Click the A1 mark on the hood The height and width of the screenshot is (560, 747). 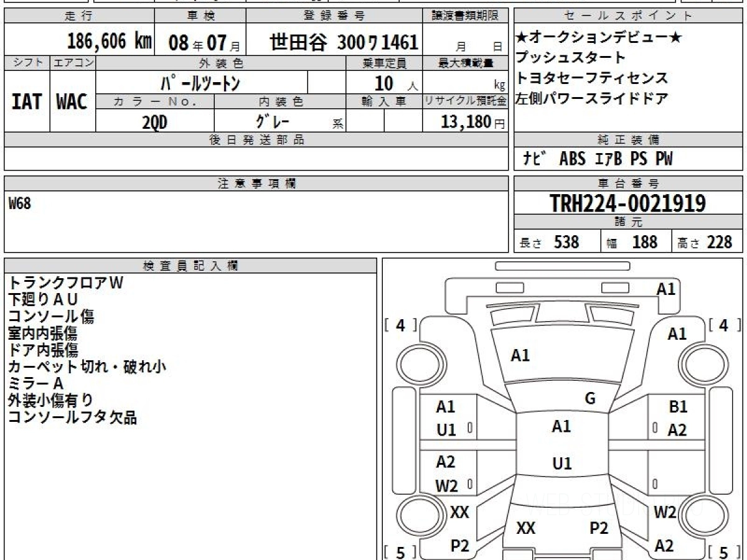tap(520, 355)
